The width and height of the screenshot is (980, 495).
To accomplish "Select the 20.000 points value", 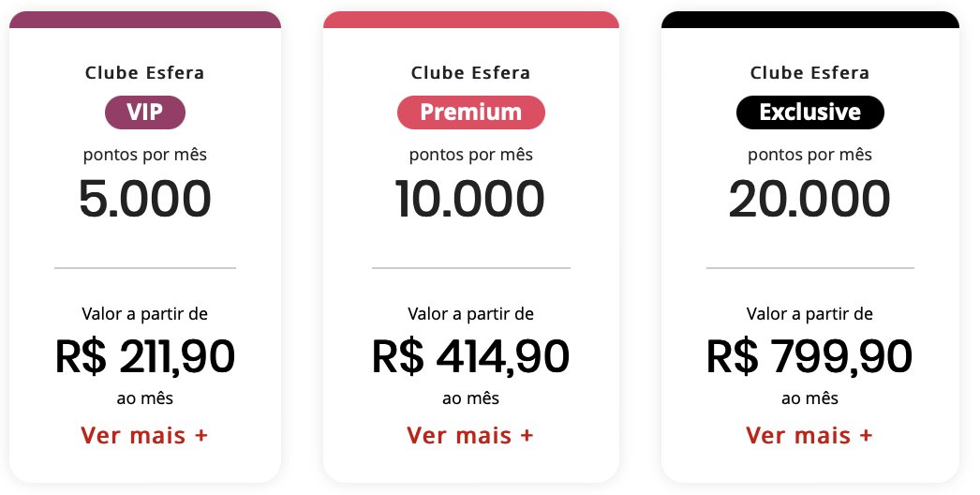I will click(809, 199).
